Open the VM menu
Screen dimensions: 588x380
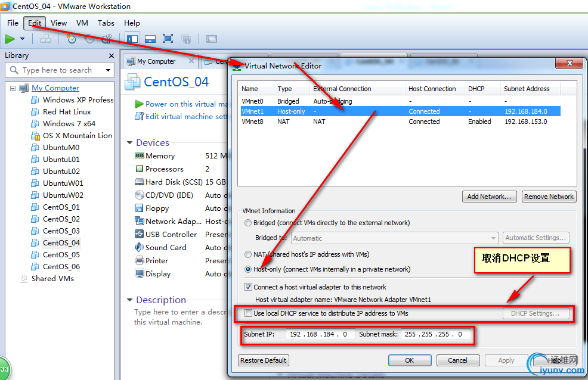click(82, 23)
